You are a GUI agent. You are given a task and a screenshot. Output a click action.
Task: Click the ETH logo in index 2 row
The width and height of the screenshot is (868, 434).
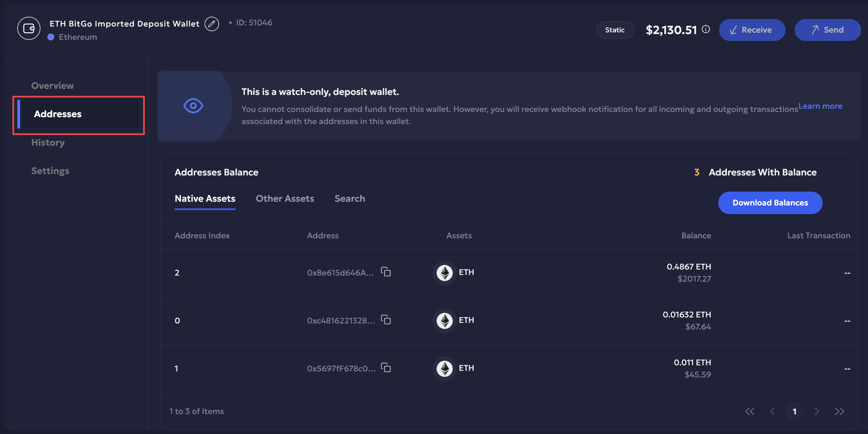pyautogui.click(x=444, y=273)
